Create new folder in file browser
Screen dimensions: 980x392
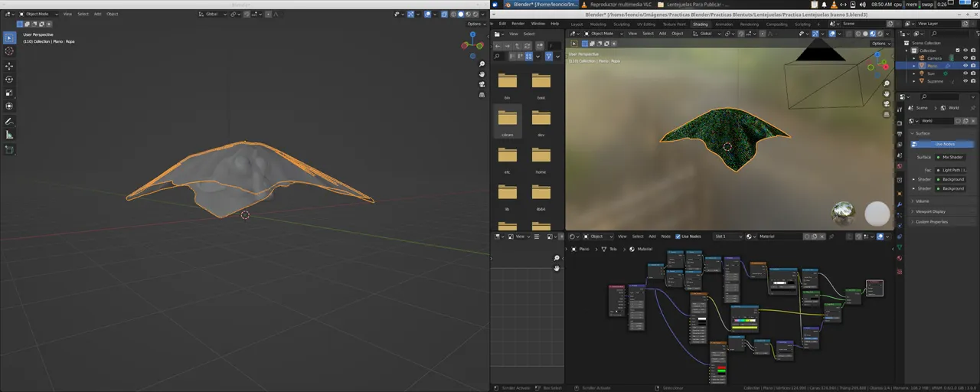point(540,46)
